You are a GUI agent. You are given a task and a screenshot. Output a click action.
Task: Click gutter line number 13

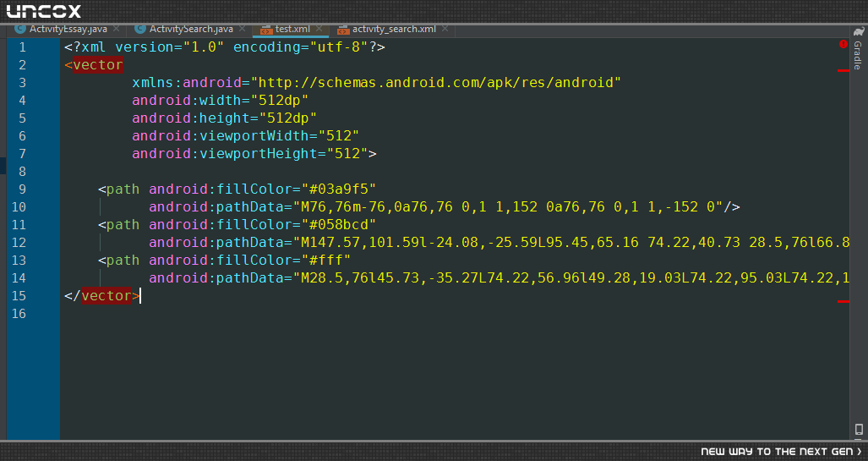click(19, 260)
